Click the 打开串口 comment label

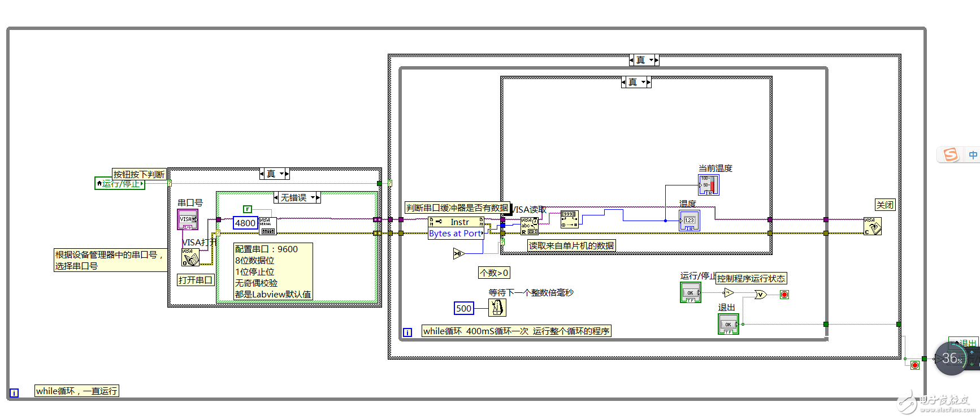[x=196, y=280]
